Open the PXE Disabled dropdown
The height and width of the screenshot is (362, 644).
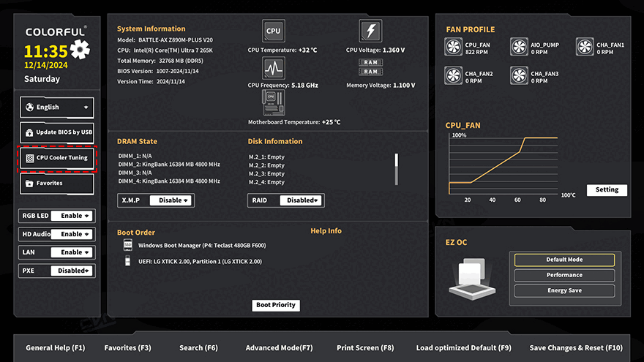coord(72,271)
